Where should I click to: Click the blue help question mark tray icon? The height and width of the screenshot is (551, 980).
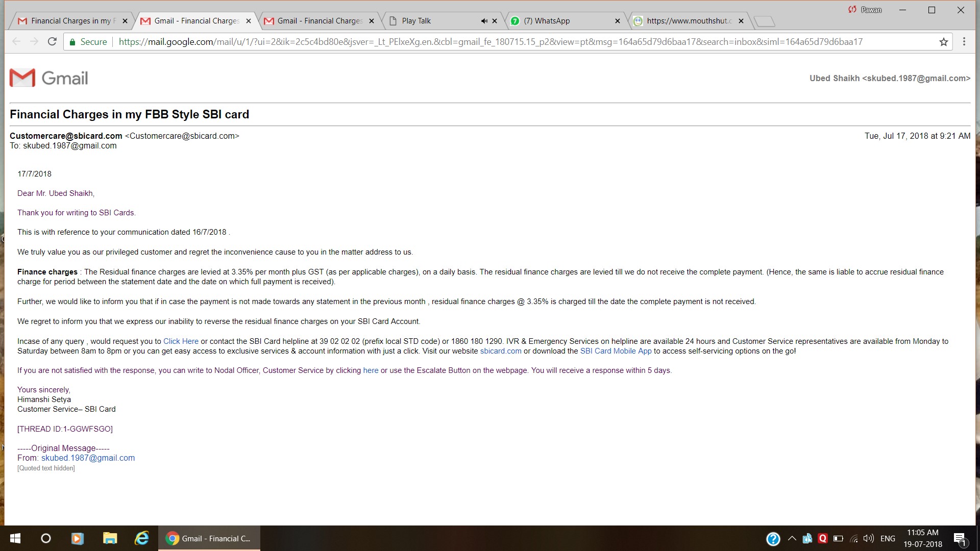(x=773, y=539)
